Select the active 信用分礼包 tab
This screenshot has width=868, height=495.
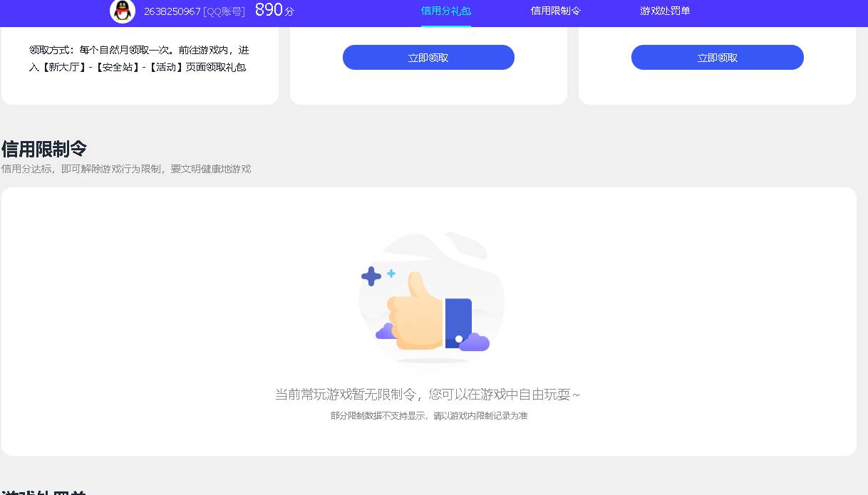click(445, 11)
